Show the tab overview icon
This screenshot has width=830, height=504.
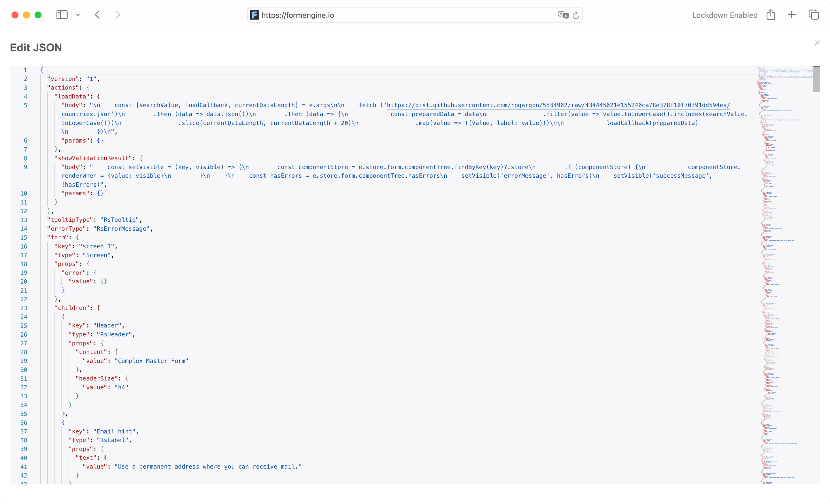(x=814, y=14)
